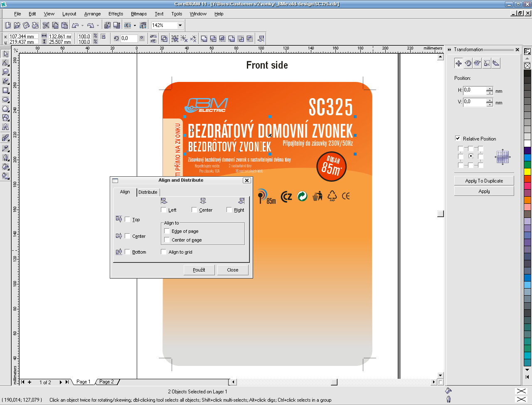Image resolution: width=532 pixels, height=405 pixels.
Task: Expand the Undo history dropdown arrow
Action: click(82, 25)
